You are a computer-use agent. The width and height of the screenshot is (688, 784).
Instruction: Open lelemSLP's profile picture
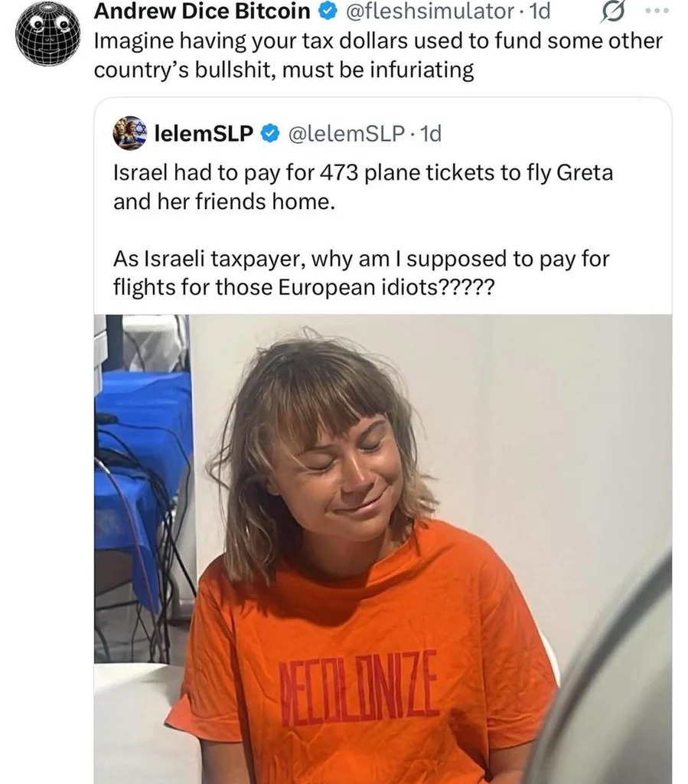tap(129, 133)
